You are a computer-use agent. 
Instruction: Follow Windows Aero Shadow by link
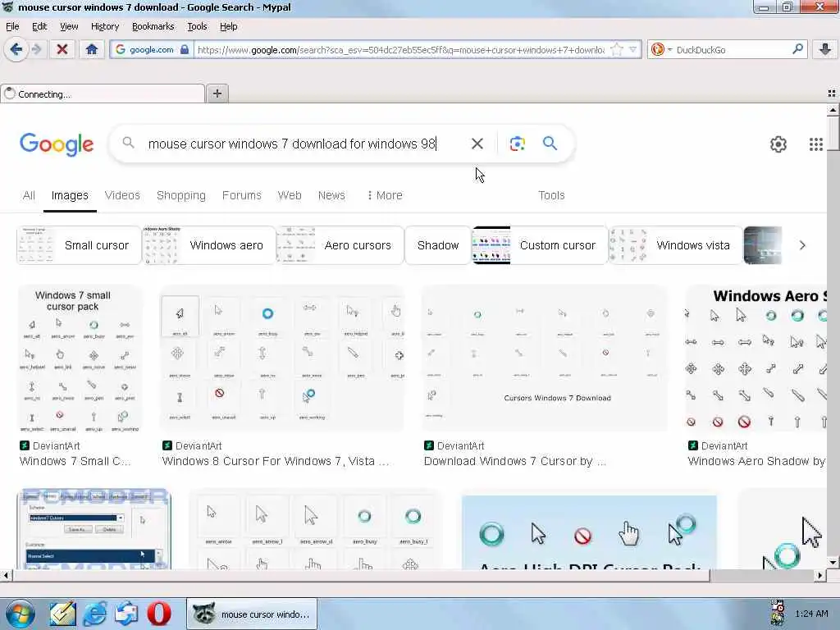756,461
